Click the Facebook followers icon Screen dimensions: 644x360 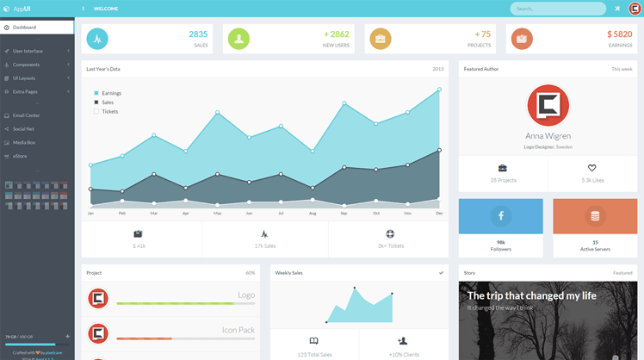500,216
